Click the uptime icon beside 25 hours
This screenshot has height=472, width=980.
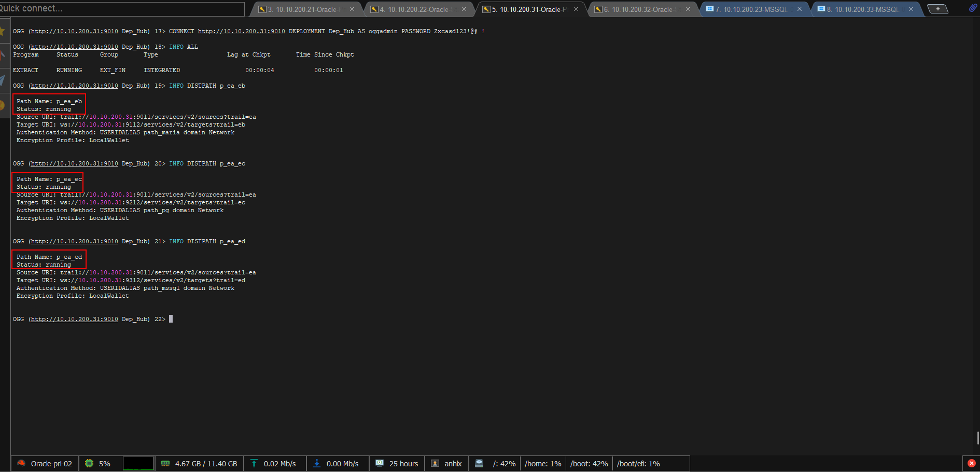click(x=380, y=463)
